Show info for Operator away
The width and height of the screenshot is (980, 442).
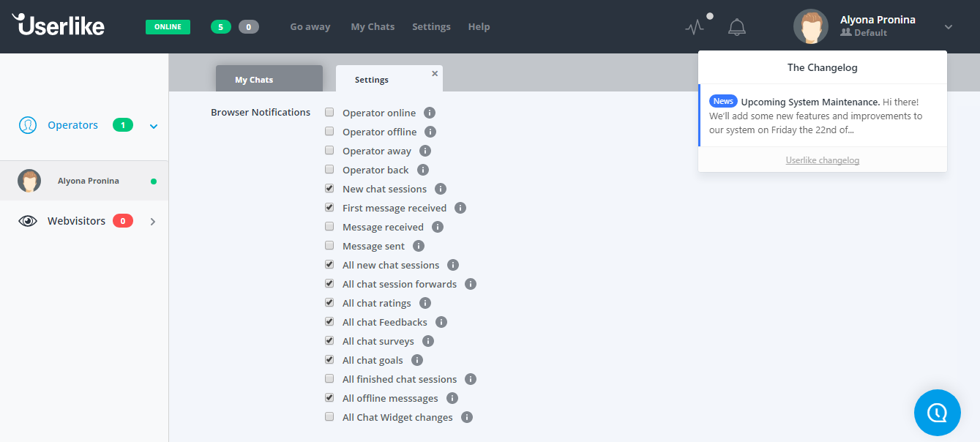[425, 151]
